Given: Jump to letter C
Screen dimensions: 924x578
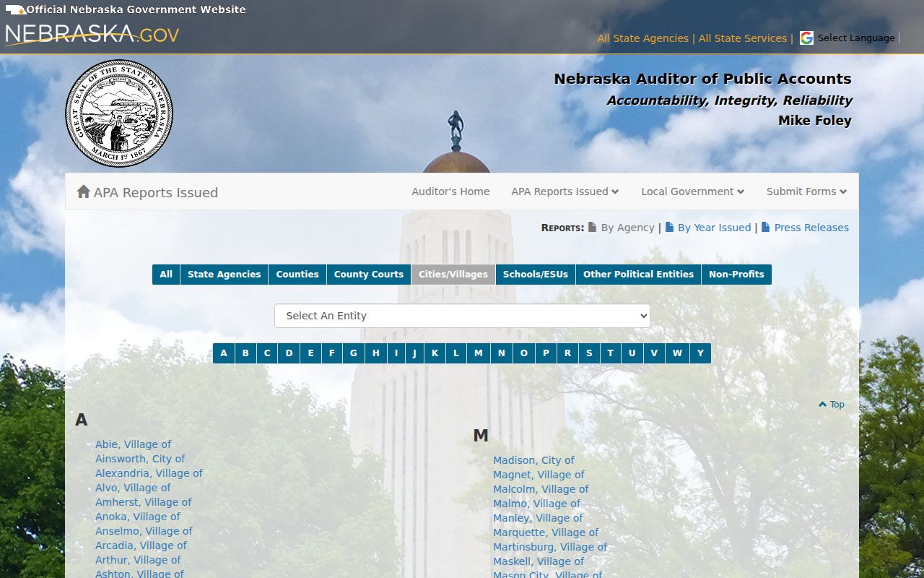Looking at the screenshot, I should (x=267, y=353).
